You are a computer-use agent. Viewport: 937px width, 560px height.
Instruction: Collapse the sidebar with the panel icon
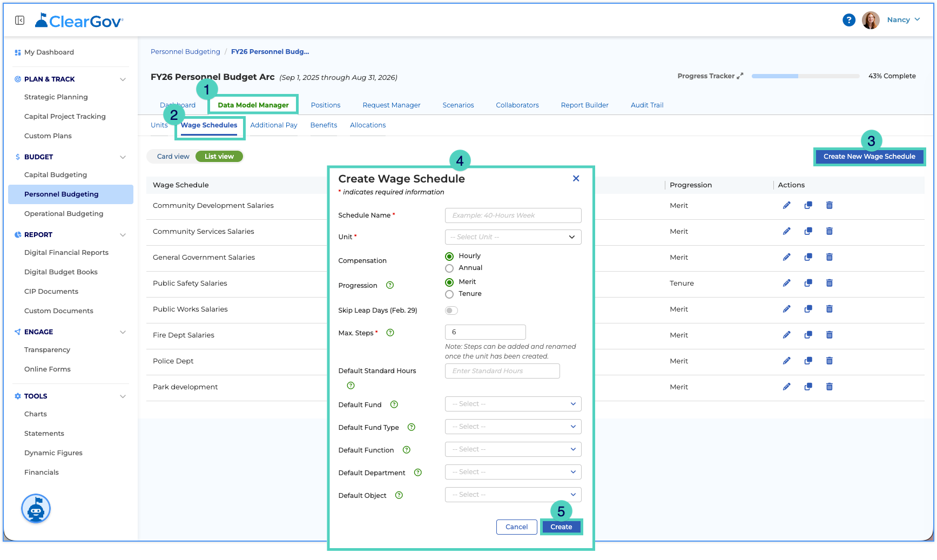pyautogui.click(x=20, y=21)
